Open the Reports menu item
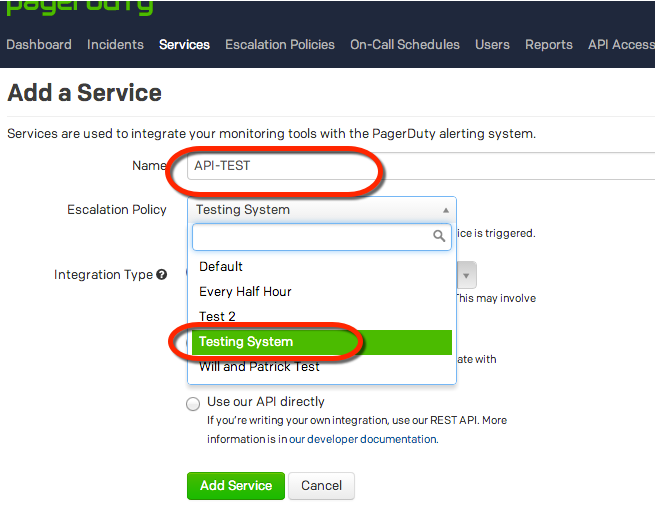Viewport: 656px width, 518px height. [549, 45]
